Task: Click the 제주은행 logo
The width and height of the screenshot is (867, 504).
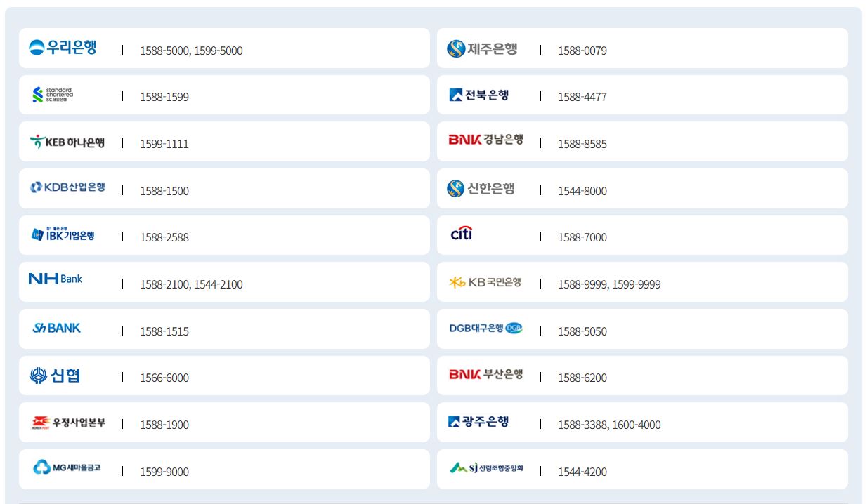Action: (x=482, y=48)
